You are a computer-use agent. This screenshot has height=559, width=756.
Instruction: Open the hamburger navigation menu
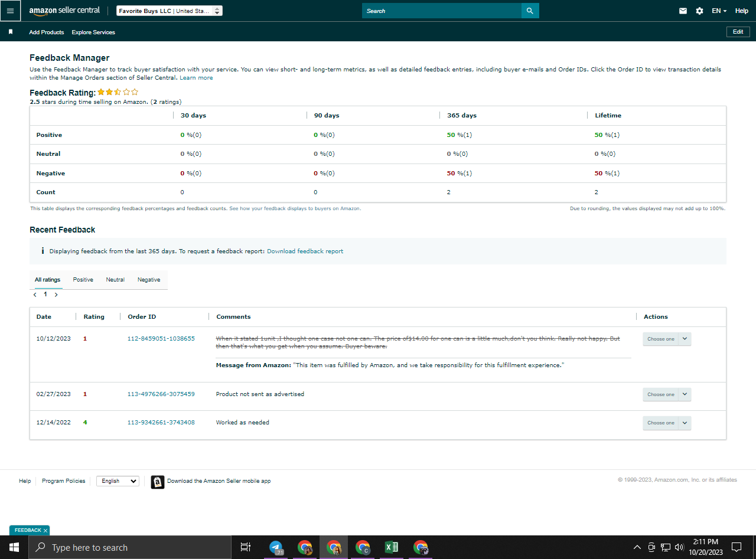click(10, 11)
